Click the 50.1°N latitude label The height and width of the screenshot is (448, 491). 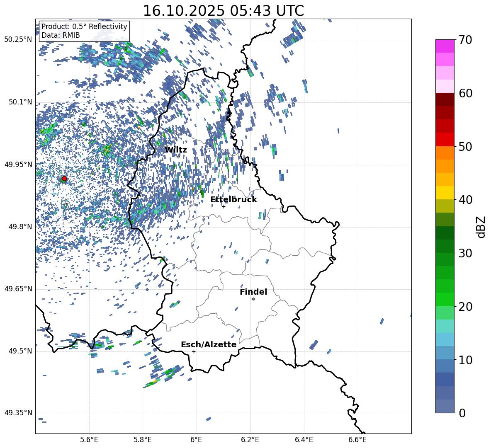pos(20,102)
